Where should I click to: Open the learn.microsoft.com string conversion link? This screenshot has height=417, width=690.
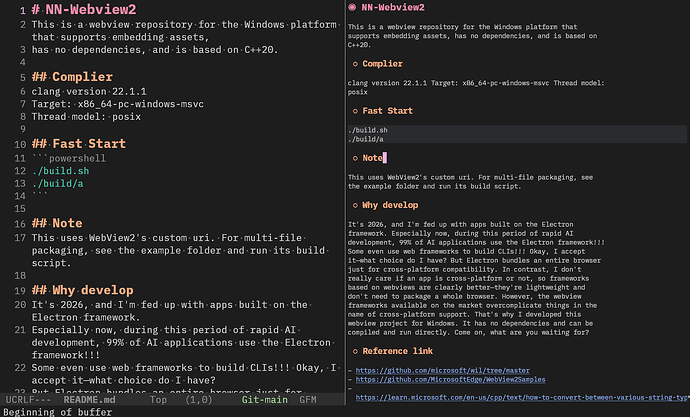pos(522,397)
